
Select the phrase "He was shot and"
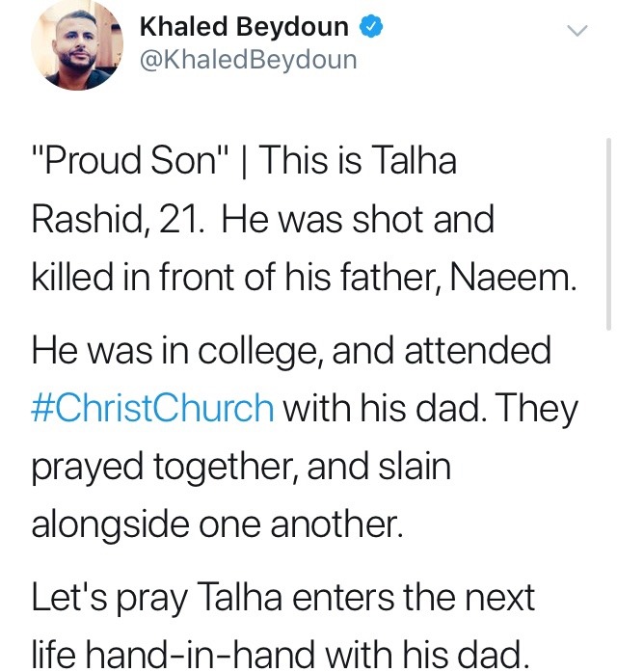pos(358,219)
